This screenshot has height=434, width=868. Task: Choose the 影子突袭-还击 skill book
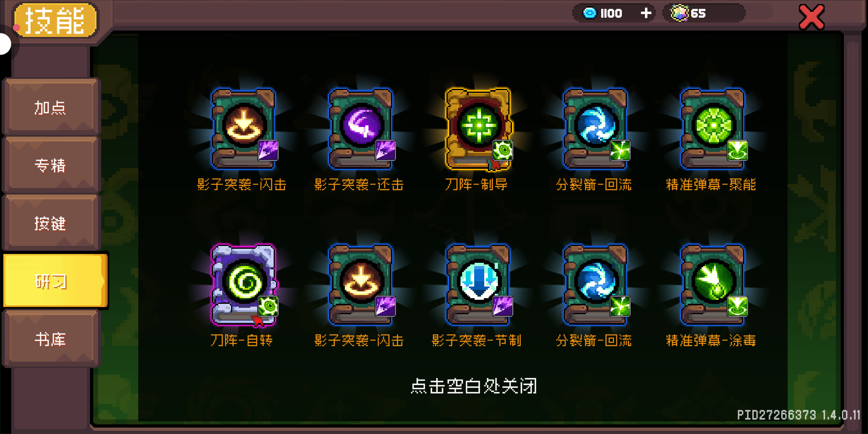coord(361,129)
